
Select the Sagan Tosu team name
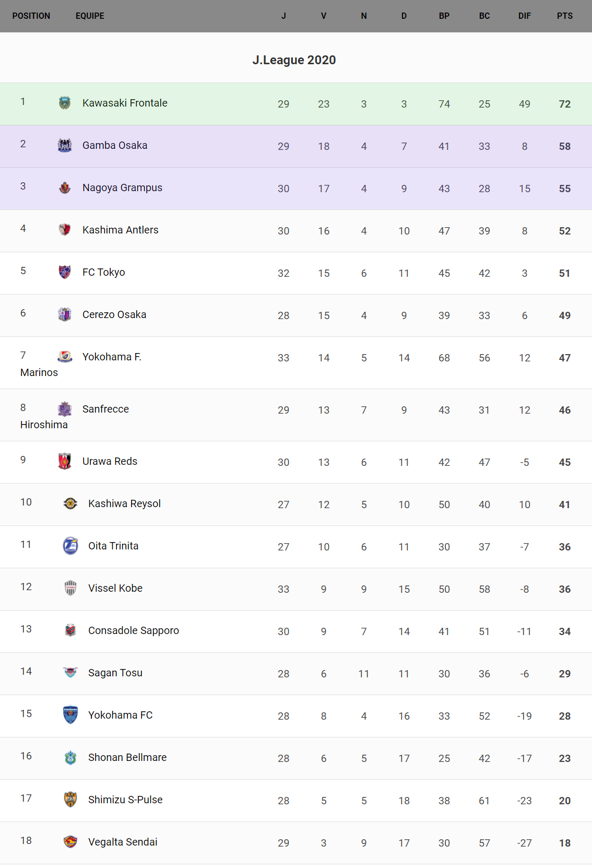pos(115,673)
